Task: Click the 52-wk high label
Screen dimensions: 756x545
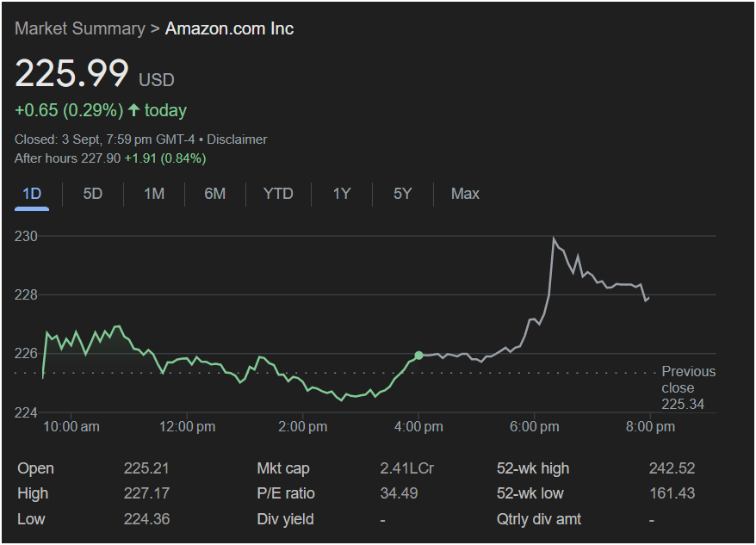Action: tap(533, 468)
